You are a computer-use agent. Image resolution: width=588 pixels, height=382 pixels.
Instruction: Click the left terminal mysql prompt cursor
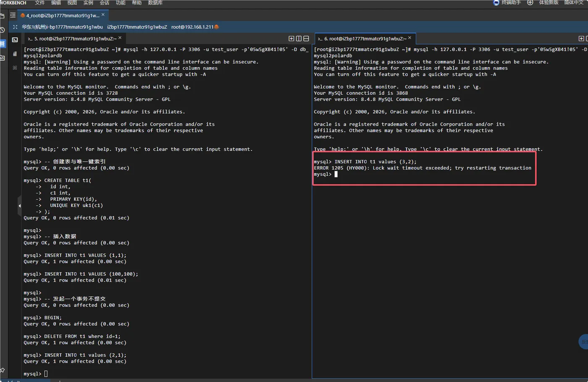46,374
